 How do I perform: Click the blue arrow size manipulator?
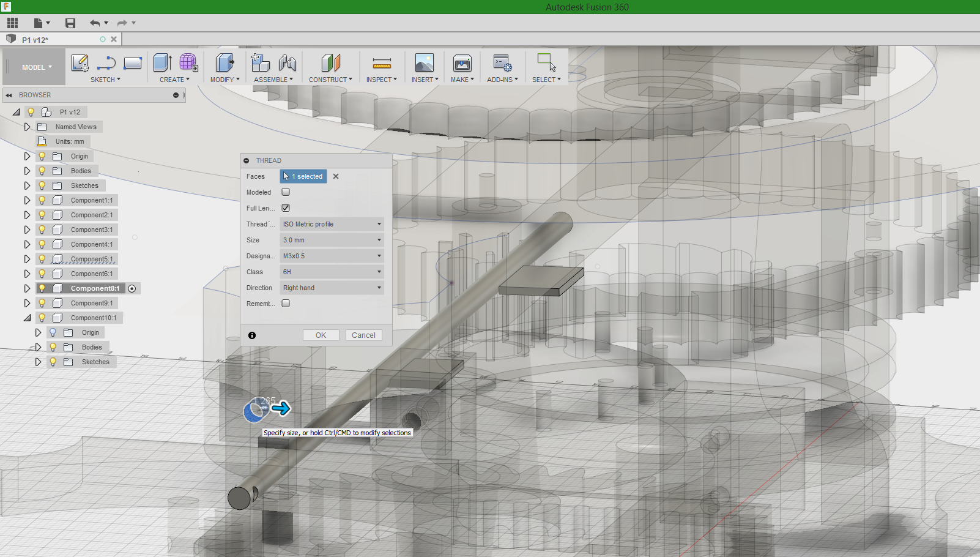281,408
